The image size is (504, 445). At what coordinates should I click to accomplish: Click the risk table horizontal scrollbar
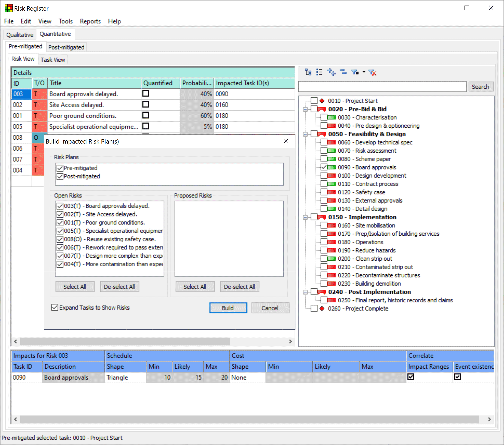point(125,341)
